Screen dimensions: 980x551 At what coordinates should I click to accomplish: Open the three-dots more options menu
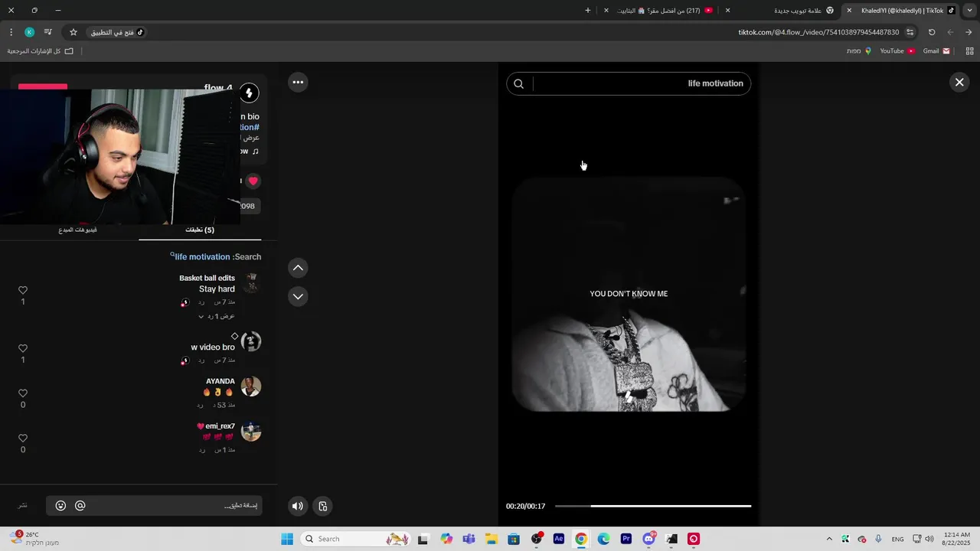point(298,82)
